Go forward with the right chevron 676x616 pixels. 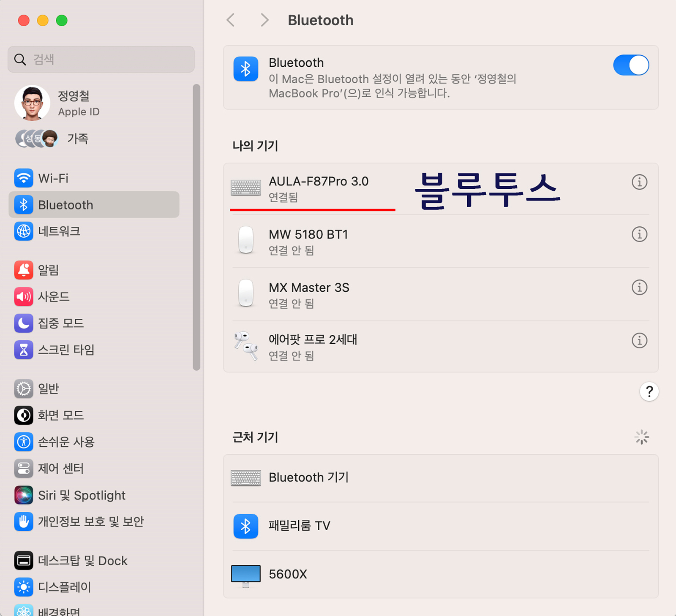(x=264, y=20)
